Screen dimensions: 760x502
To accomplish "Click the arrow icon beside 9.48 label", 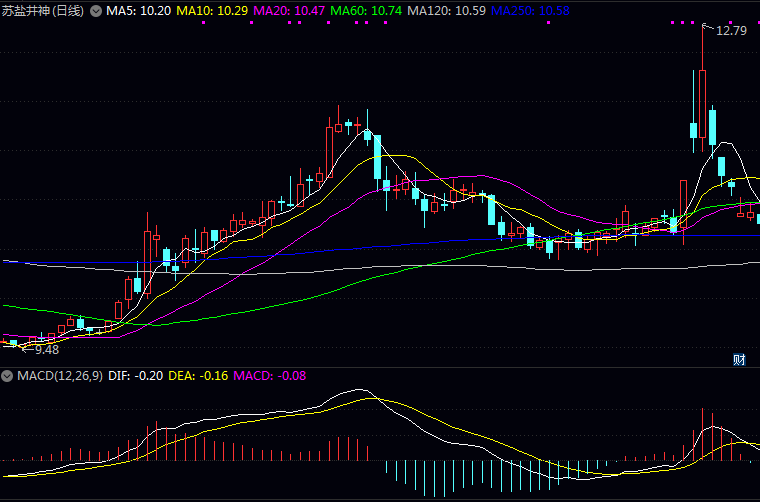I will 26,349.
